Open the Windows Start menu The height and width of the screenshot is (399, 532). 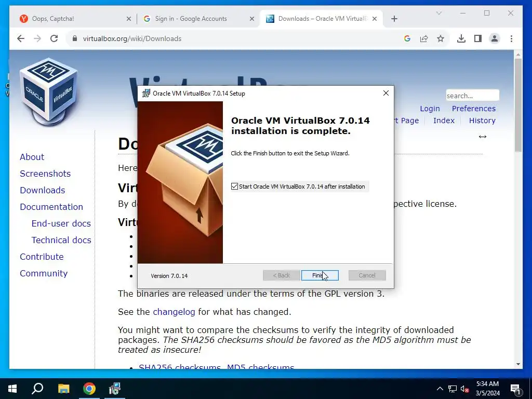pos(12,389)
